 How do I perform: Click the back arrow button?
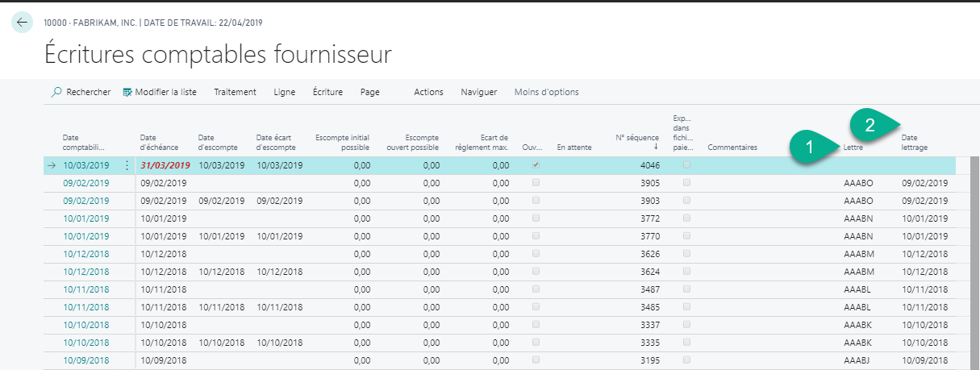click(x=22, y=23)
